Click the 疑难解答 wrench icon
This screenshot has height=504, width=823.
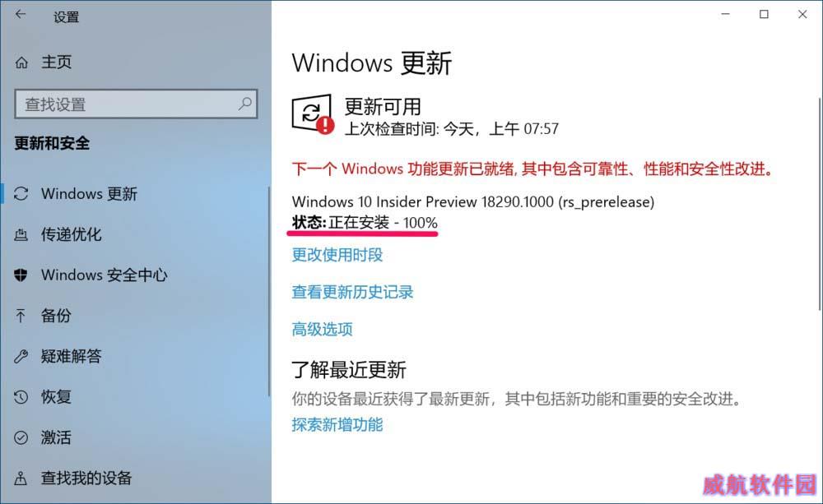[21, 357]
